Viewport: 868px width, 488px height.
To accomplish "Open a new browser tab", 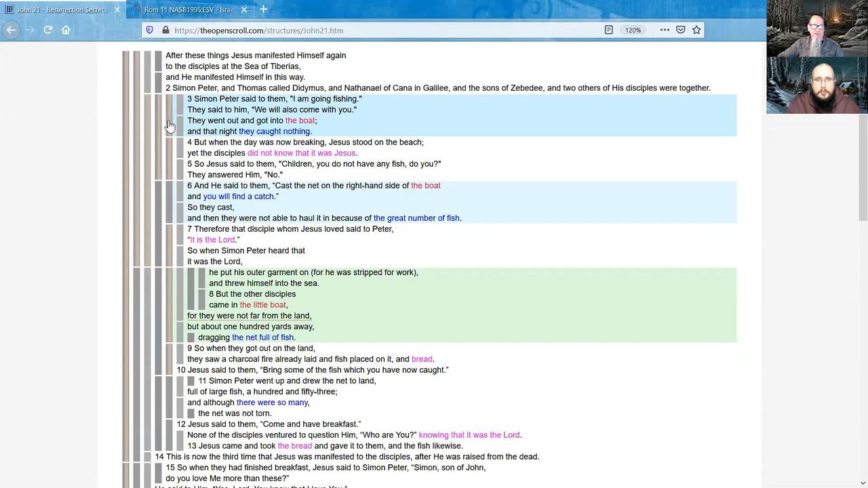I will pyautogui.click(x=263, y=9).
